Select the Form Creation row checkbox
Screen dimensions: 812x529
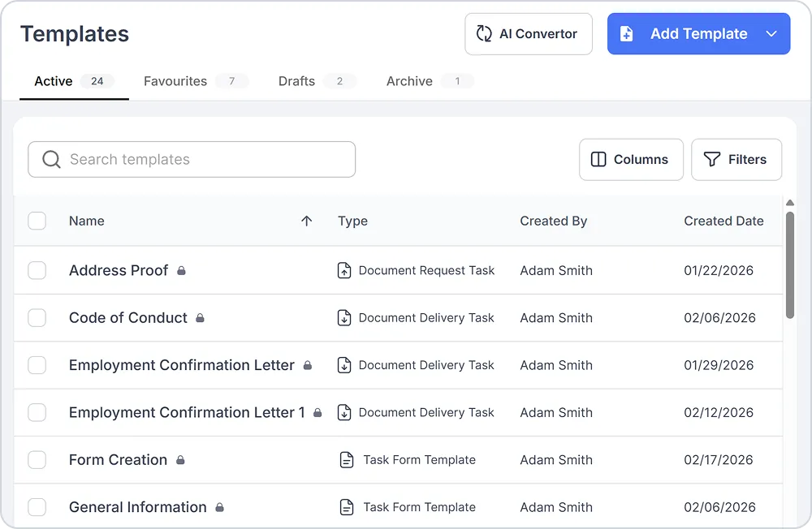point(37,460)
